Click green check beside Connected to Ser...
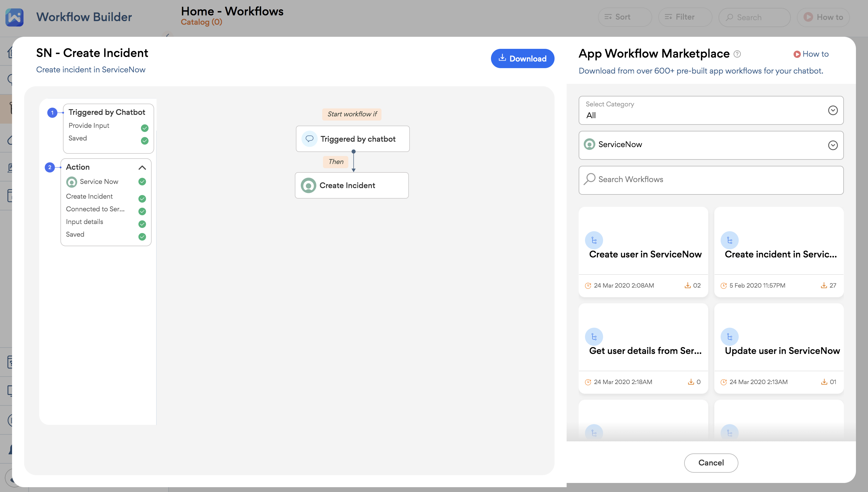This screenshot has width=868, height=492. pos(142,212)
